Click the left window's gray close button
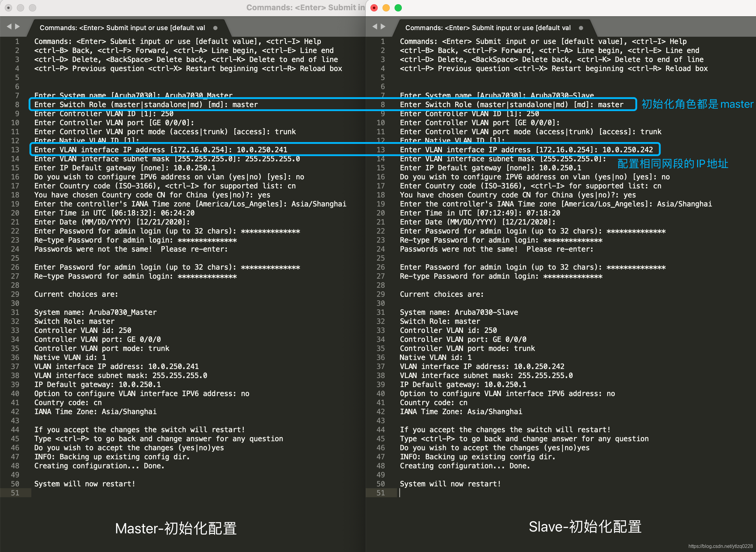756x552 pixels. [9, 8]
